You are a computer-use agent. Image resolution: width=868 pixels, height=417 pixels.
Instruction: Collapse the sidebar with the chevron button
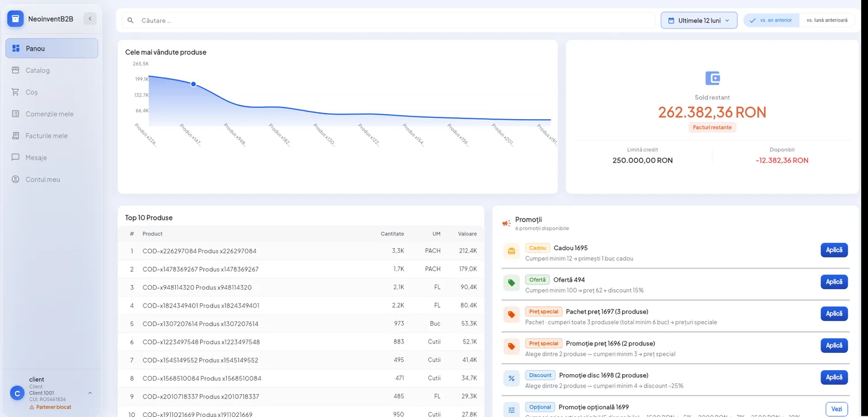click(90, 19)
